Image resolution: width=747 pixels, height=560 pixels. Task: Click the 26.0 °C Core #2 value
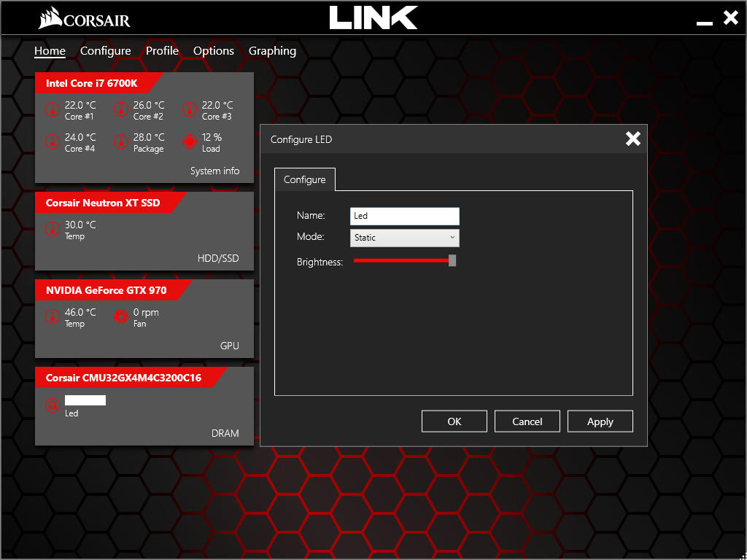[x=149, y=106]
